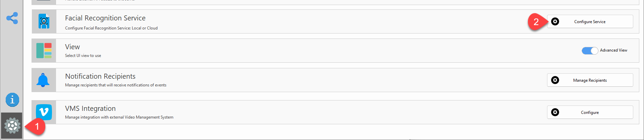Viewport: 644px width, 140px height.
Task: Click the Notification Recipients bell icon
Action: 43,80
